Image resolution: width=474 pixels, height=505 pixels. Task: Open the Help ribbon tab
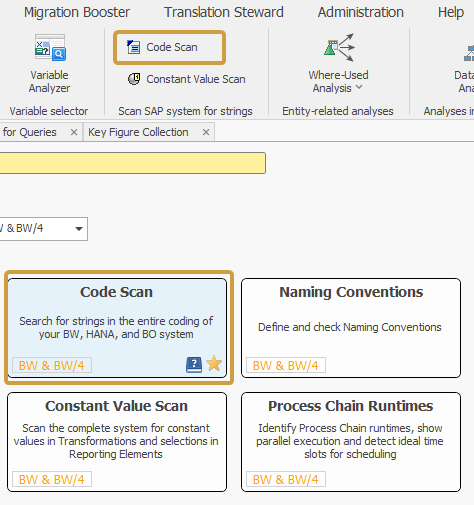(451, 12)
